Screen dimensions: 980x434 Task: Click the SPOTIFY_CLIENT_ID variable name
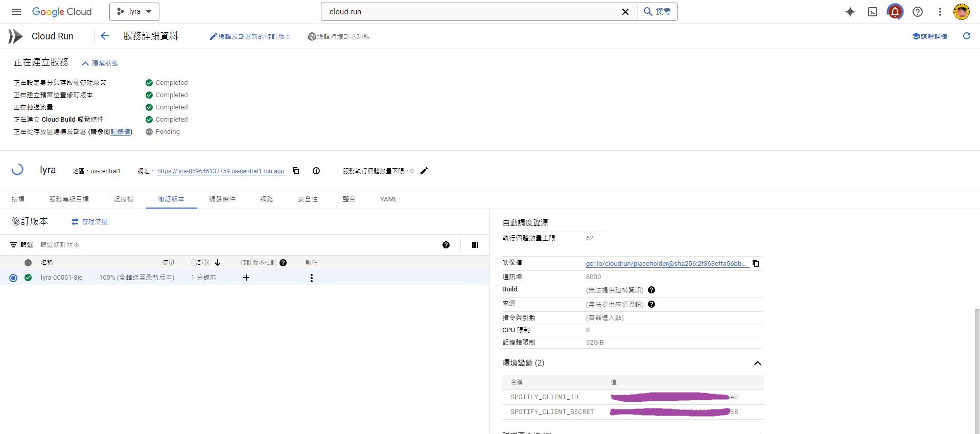coord(544,397)
